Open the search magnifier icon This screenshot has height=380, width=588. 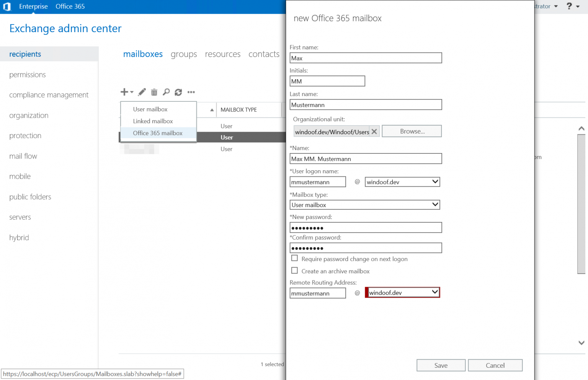[x=166, y=92]
